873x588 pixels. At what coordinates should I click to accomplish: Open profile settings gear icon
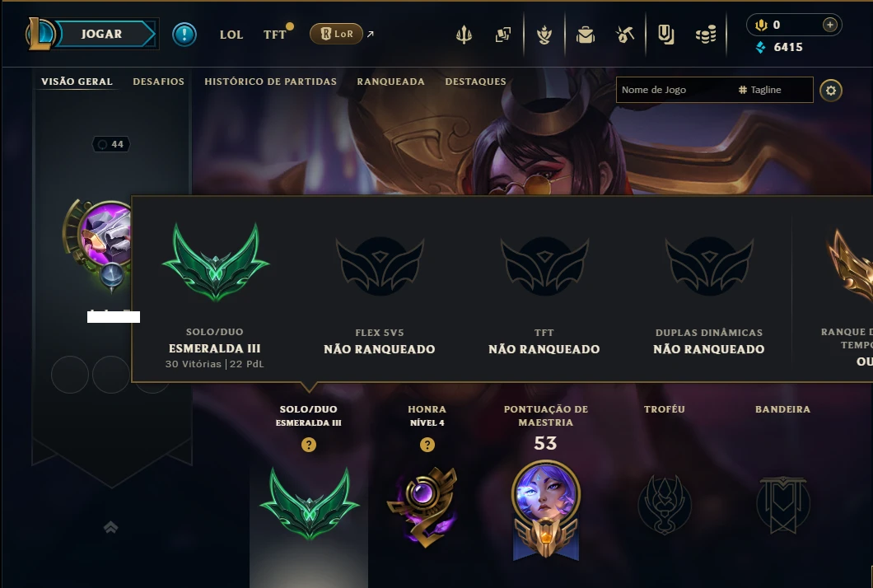[831, 91]
